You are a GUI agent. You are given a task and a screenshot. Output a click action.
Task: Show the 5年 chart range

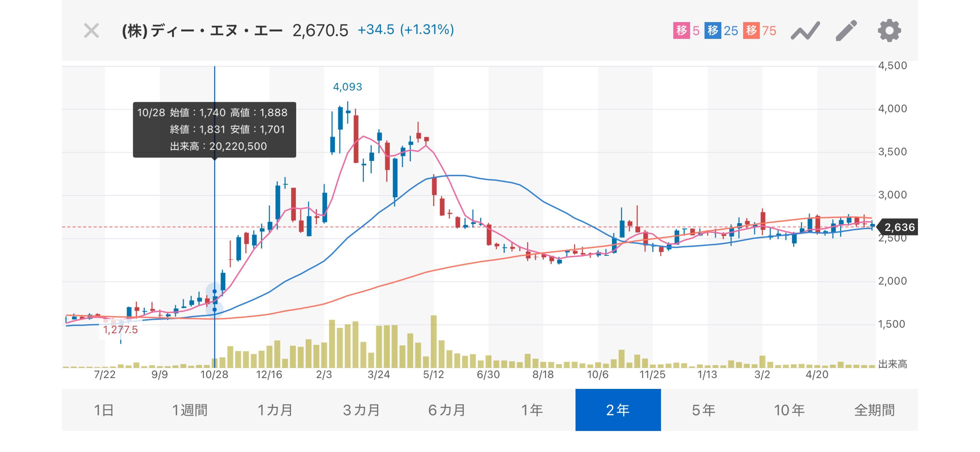(704, 410)
